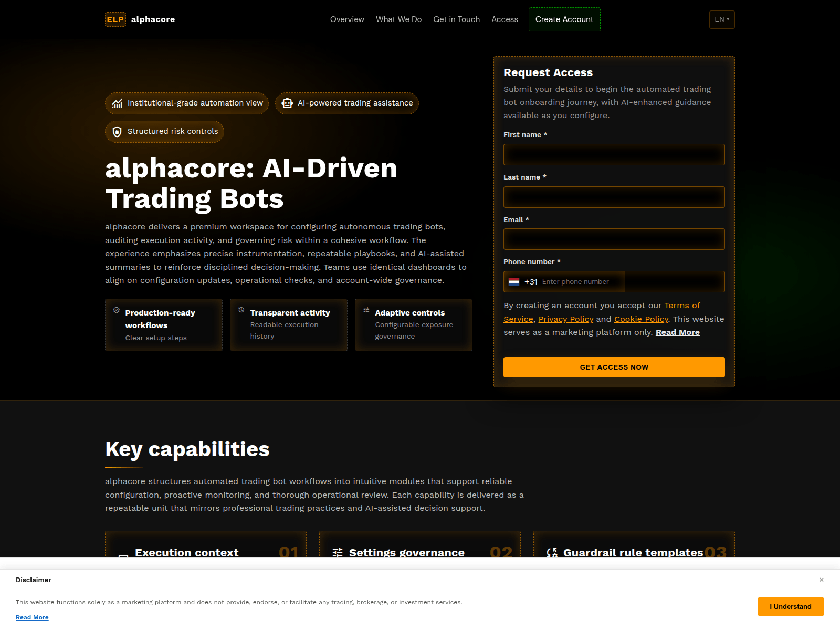Click the Institutional-grade automation view pill

point(187,103)
